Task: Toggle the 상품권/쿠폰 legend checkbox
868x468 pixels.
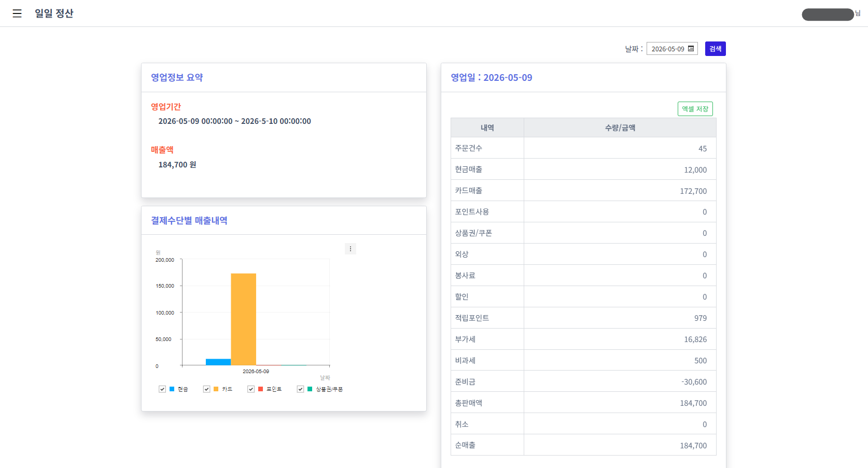Action: tap(300, 389)
